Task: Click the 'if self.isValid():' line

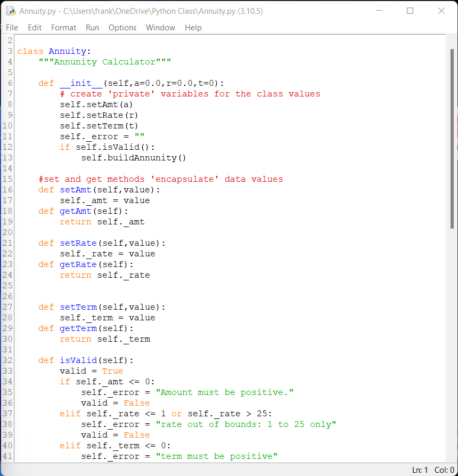Action: tap(107, 147)
